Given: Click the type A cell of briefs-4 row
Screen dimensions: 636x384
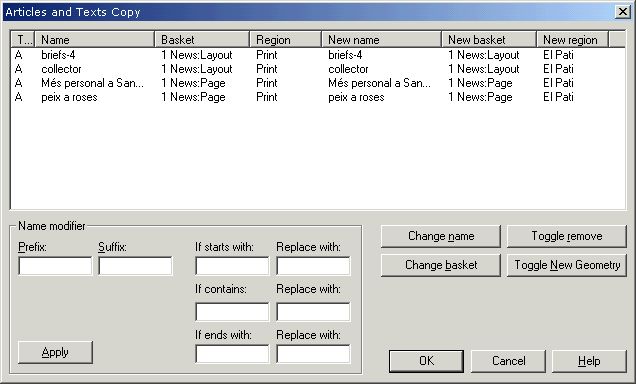Looking at the screenshot, I should pos(19,55).
